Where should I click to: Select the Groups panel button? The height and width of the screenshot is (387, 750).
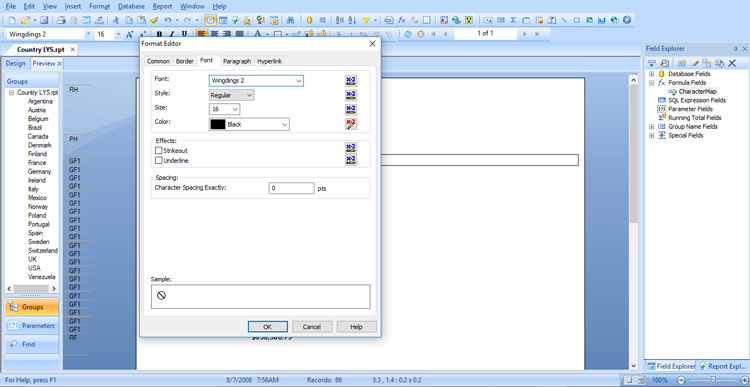(x=32, y=307)
